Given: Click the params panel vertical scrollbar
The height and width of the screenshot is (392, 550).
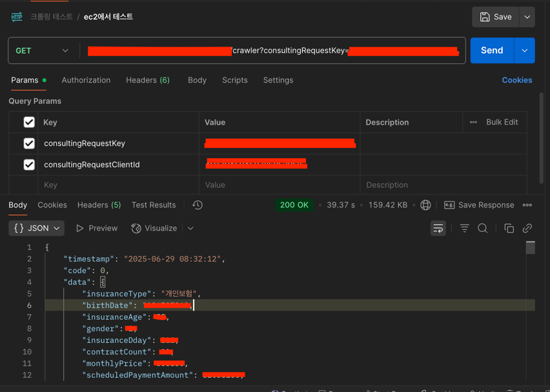Looking at the screenshot, I should 541,138.
